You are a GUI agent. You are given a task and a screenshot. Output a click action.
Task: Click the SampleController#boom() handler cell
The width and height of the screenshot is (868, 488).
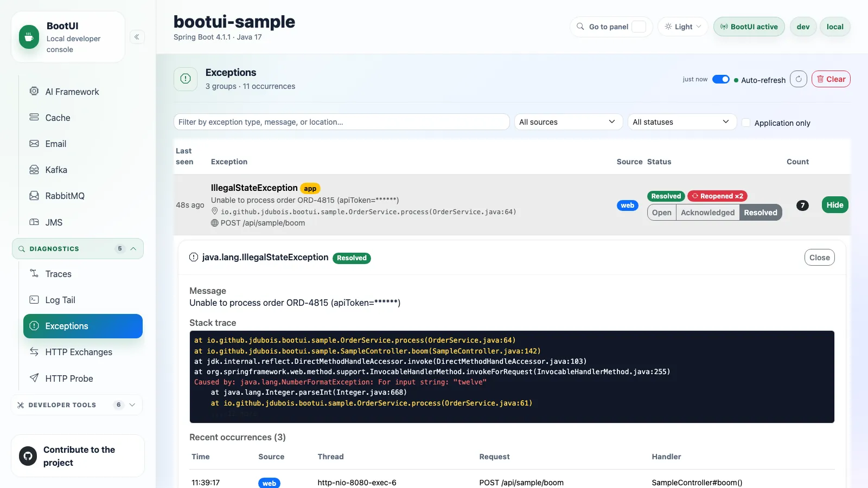pos(697,483)
